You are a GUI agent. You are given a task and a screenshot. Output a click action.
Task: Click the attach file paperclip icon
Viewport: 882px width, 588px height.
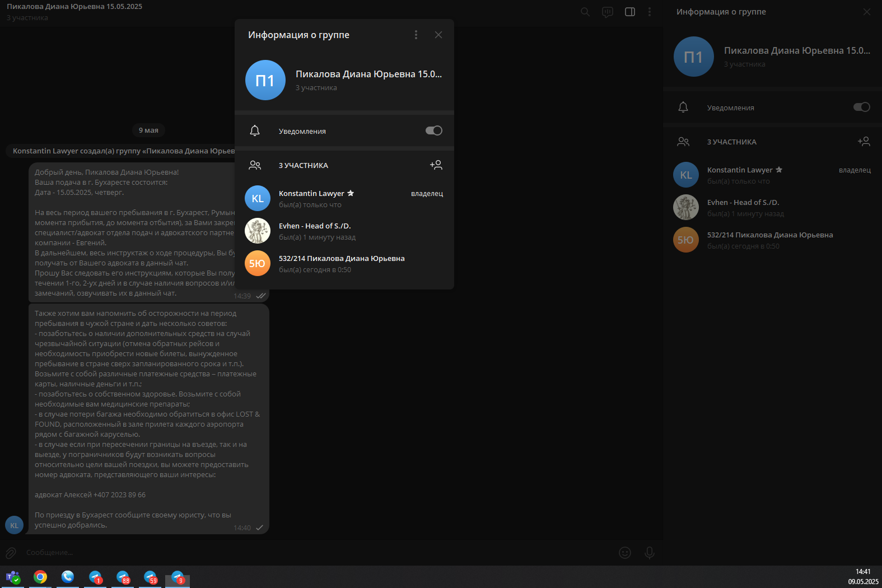coord(11,553)
